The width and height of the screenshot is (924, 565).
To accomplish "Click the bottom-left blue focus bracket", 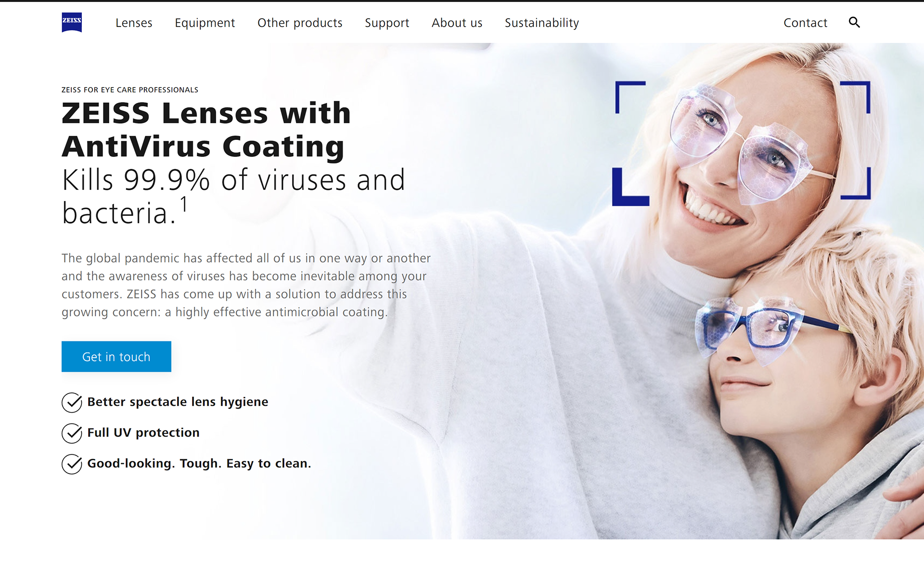I will click(x=630, y=187).
